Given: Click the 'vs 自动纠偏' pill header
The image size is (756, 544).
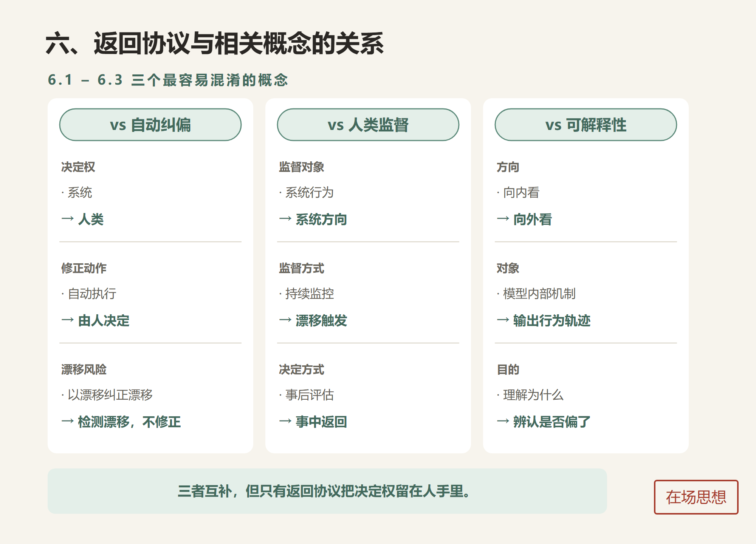Looking at the screenshot, I should tap(150, 125).
